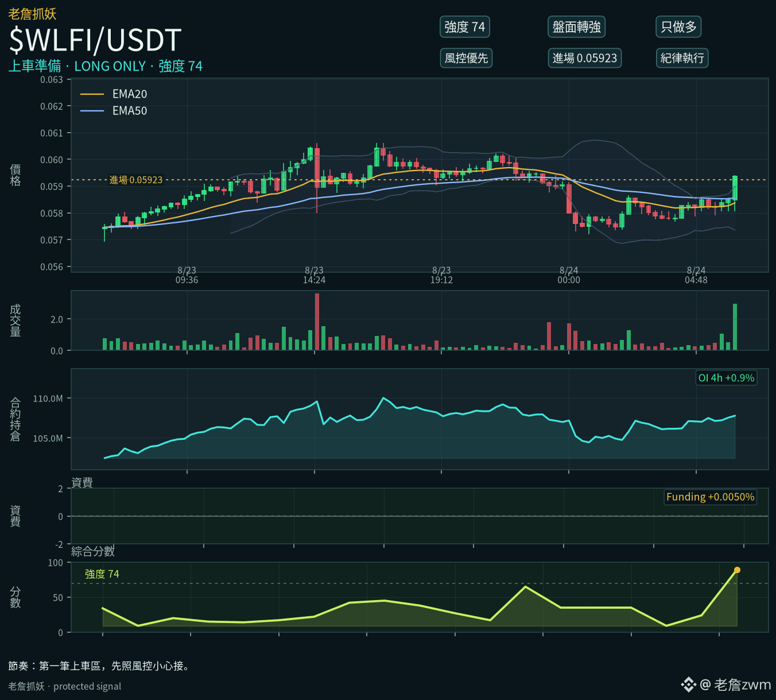Click the 合約持倉 axis title
Screen dimensions: 776x700
pos(15,419)
